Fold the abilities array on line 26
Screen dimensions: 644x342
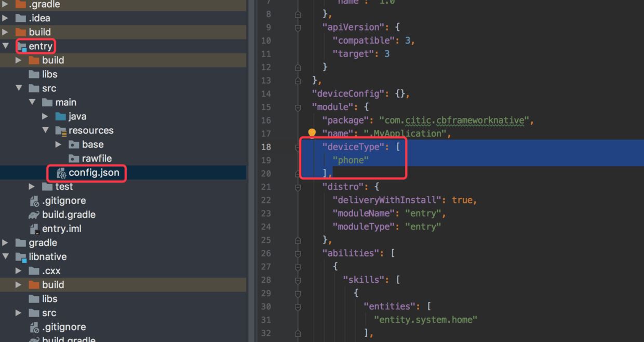pyautogui.click(x=298, y=253)
